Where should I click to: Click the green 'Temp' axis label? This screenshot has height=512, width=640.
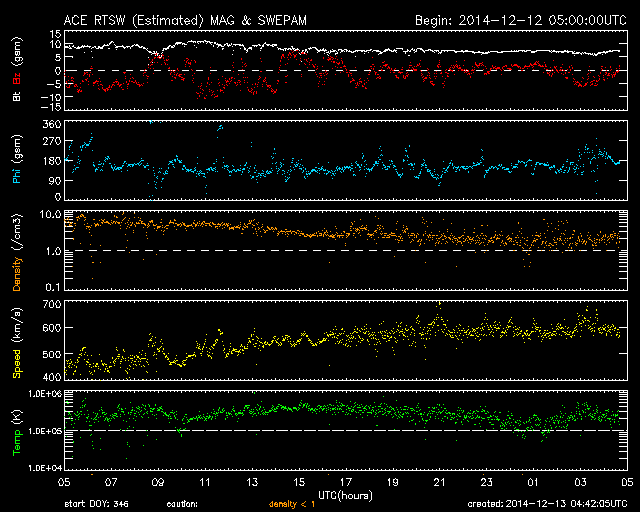[17, 443]
